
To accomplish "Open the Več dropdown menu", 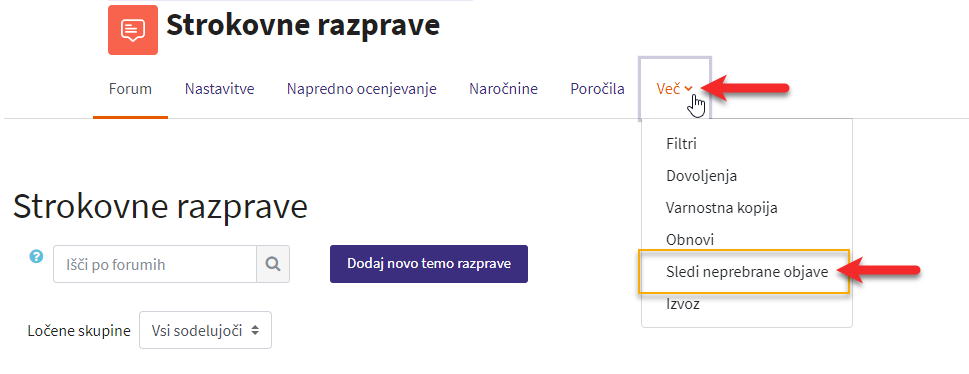I will coord(674,89).
